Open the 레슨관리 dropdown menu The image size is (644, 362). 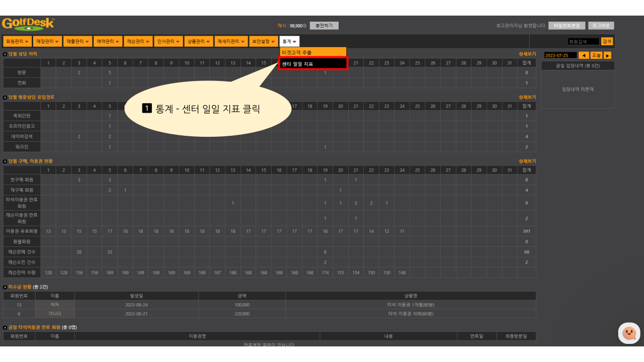click(x=138, y=41)
